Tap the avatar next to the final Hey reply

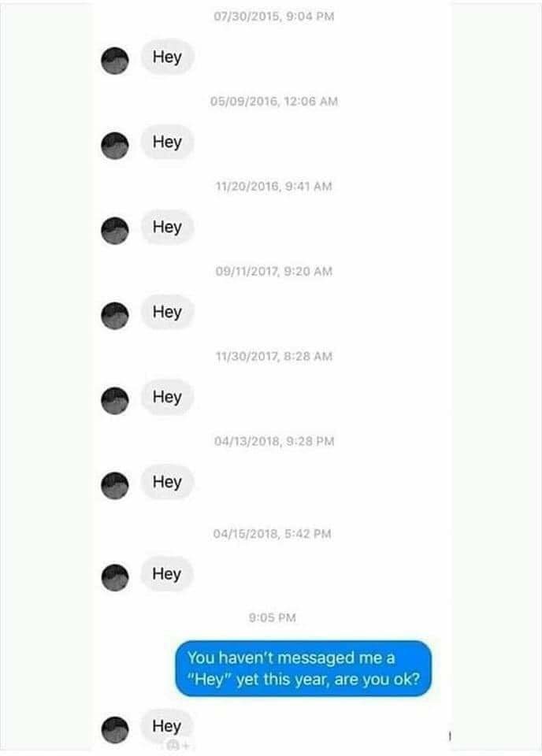pos(115,729)
